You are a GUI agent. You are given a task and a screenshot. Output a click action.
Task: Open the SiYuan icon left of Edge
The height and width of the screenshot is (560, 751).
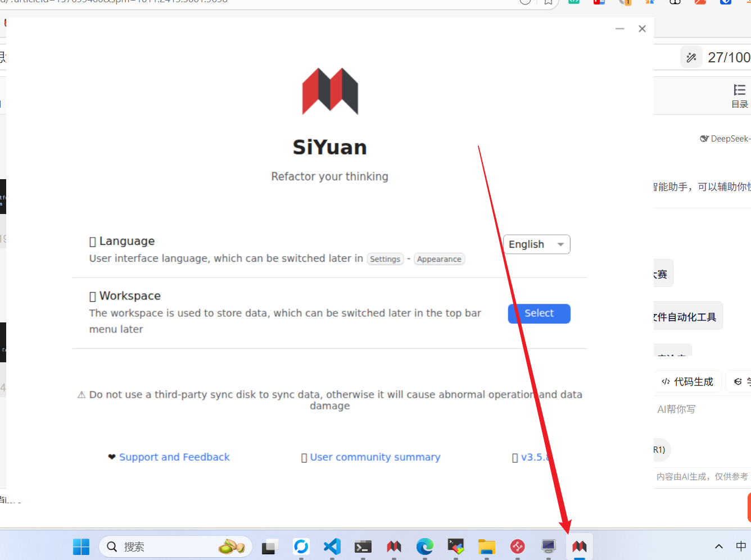pos(394,547)
